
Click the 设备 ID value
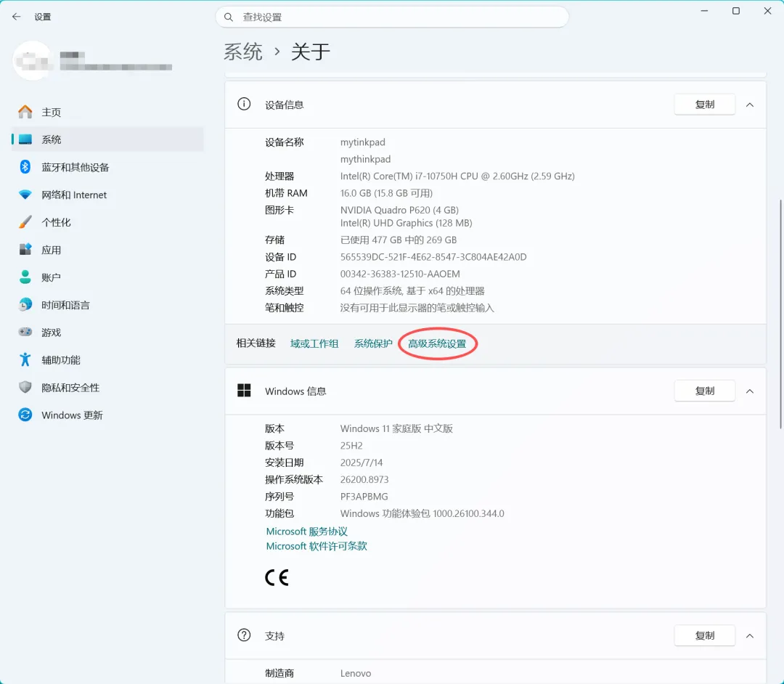coord(433,257)
